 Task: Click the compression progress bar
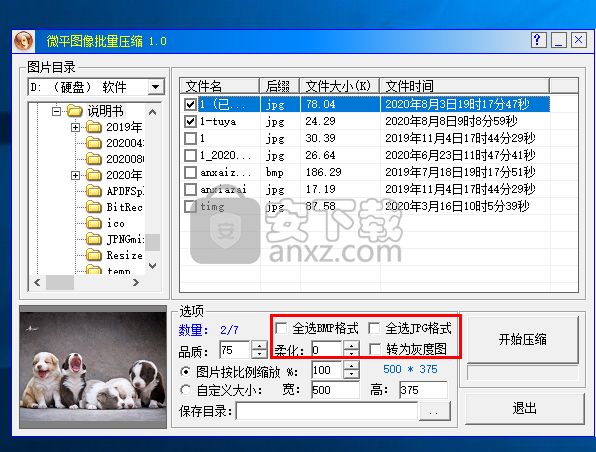523,373
